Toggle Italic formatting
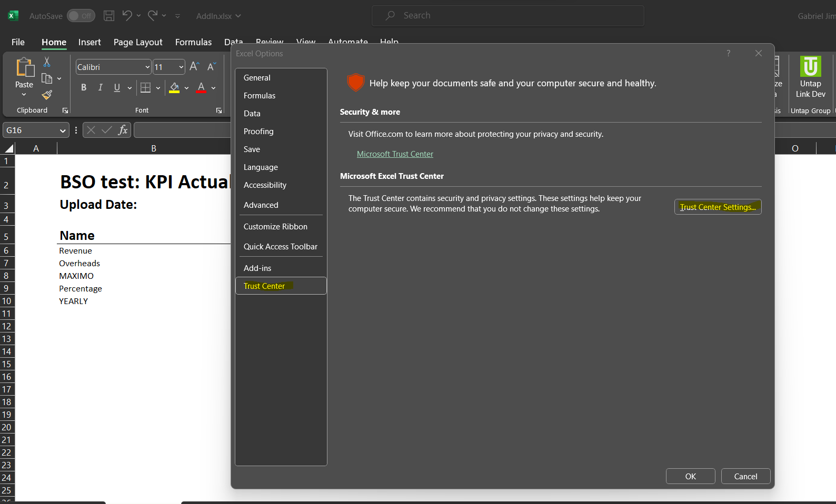Viewport: 836px width, 504px height. 100,87
